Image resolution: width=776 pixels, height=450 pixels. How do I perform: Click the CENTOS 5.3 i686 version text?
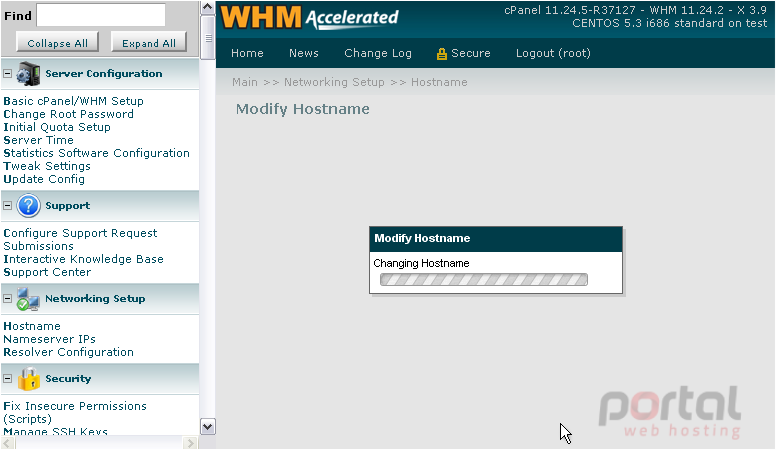[669, 23]
